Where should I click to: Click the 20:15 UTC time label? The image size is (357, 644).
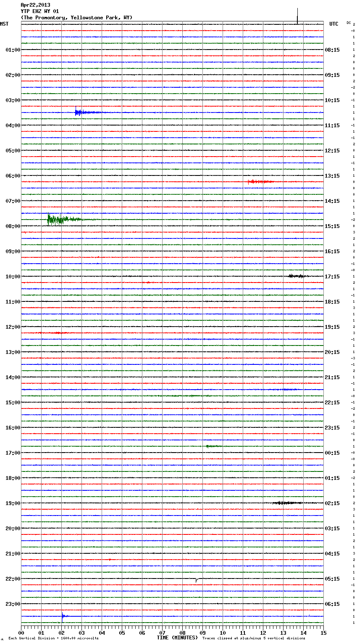(x=332, y=352)
